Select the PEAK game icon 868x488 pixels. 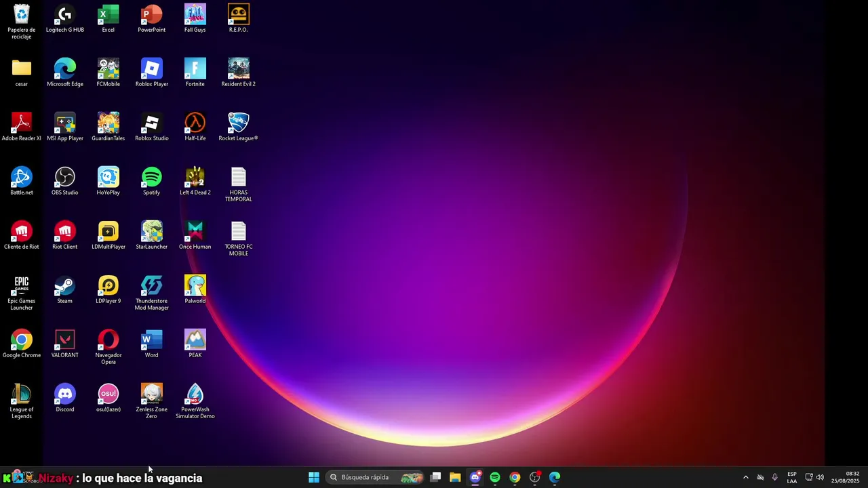[195, 344]
